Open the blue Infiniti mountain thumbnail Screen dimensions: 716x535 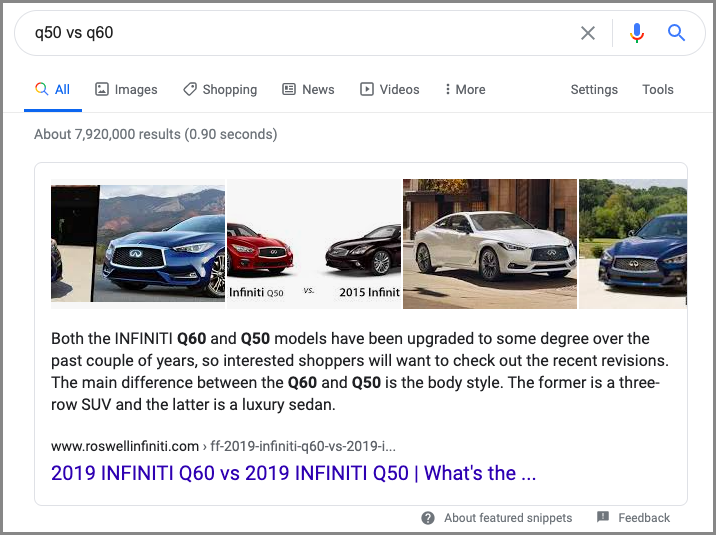tap(138, 243)
